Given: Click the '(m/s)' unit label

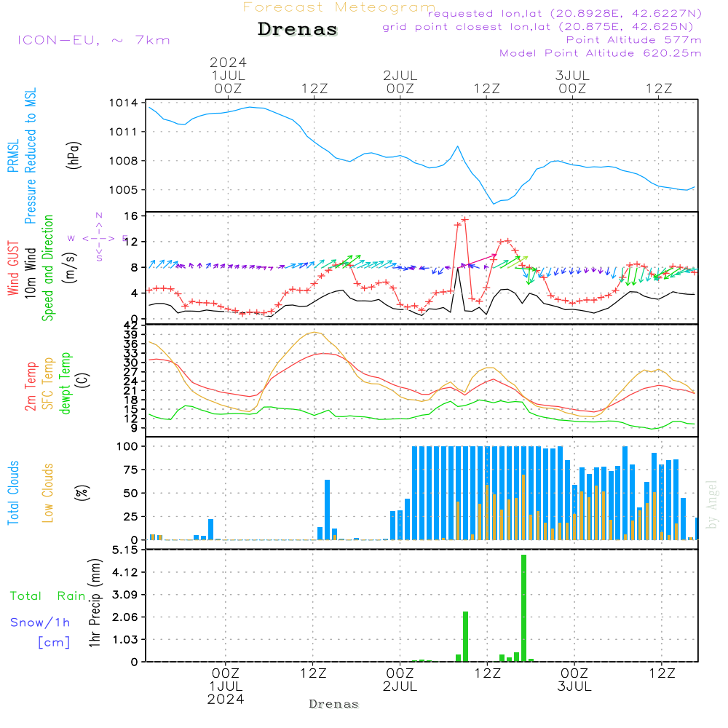Looking at the screenshot, I should click(70, 268).
